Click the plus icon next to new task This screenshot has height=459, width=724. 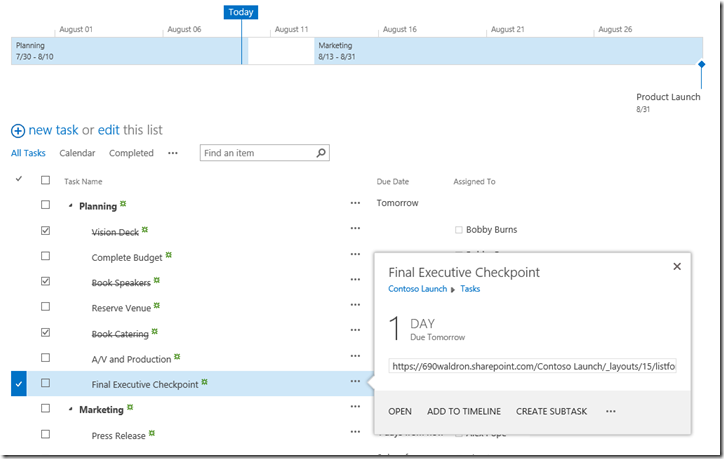[x=18, y=131]
